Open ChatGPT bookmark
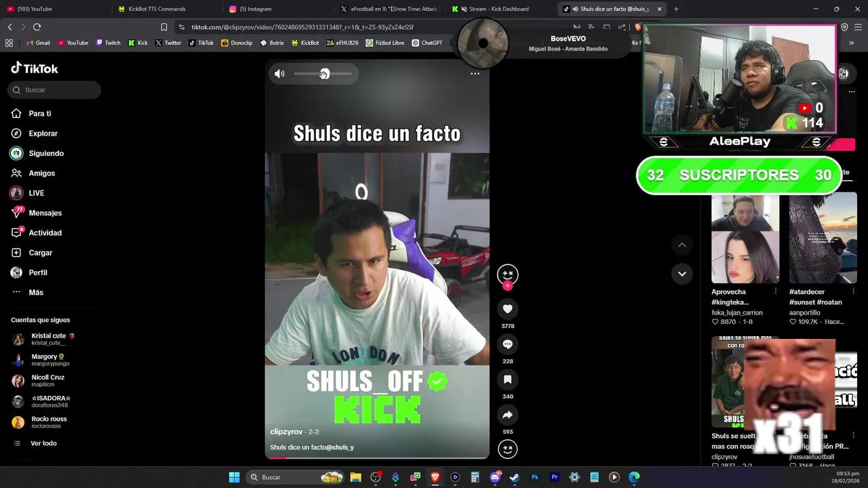Screen dimensions: 868x488 coord(427,43)
